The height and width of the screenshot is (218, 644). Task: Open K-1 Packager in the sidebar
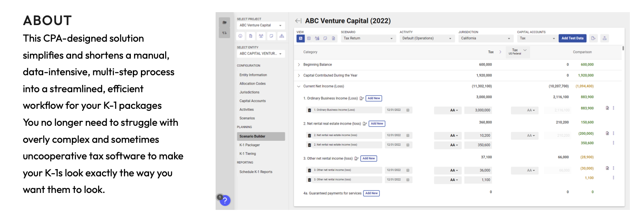point(250,145)
